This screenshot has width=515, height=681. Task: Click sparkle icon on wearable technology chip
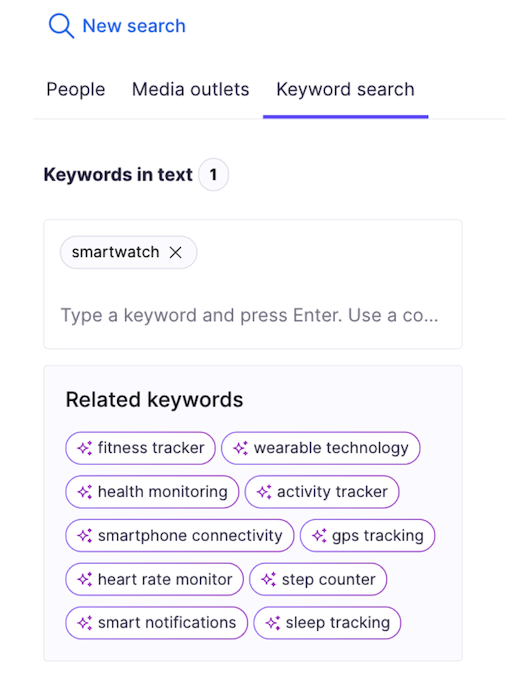pos(241,448)
